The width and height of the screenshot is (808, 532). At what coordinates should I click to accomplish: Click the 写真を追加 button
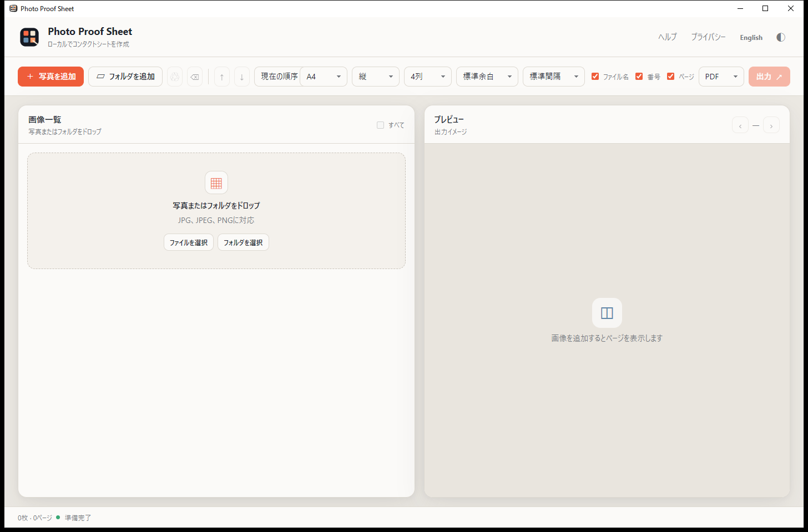pyautogui.click(x=50, y=77)
